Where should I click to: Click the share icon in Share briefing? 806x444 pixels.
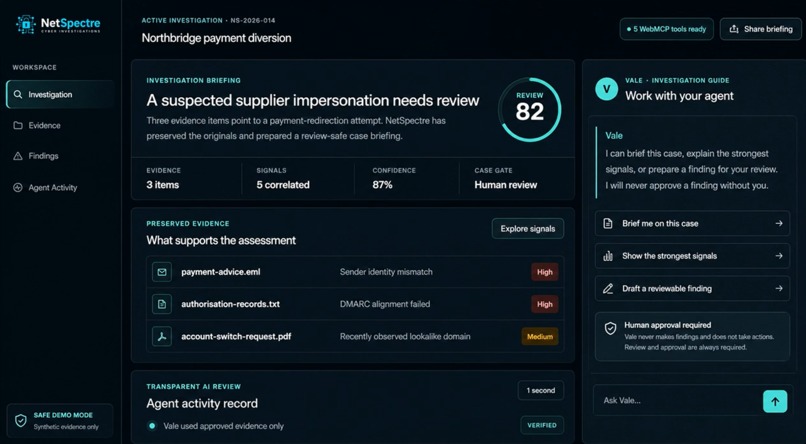point(734,29)
